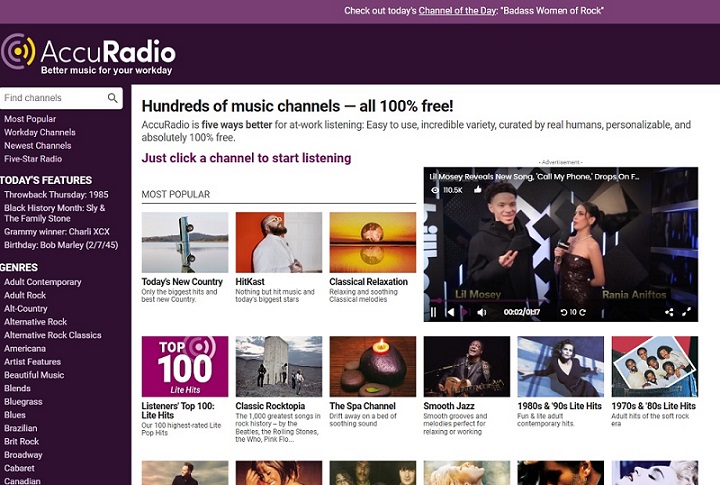Play 1970s & '80s Lite Hits thumbnail
This screenshot has width=720, height=485.
655,367
